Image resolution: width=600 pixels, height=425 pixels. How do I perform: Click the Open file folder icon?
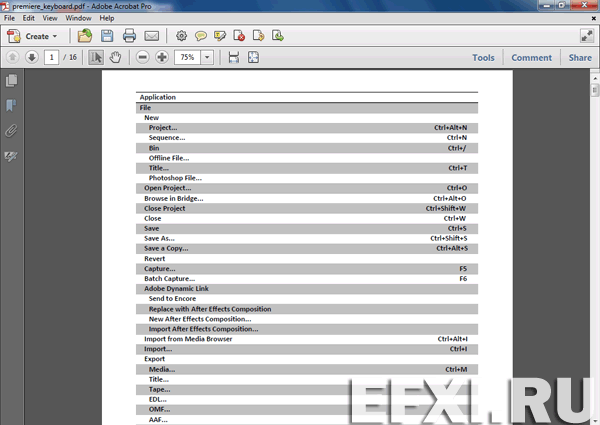(85, 36)
